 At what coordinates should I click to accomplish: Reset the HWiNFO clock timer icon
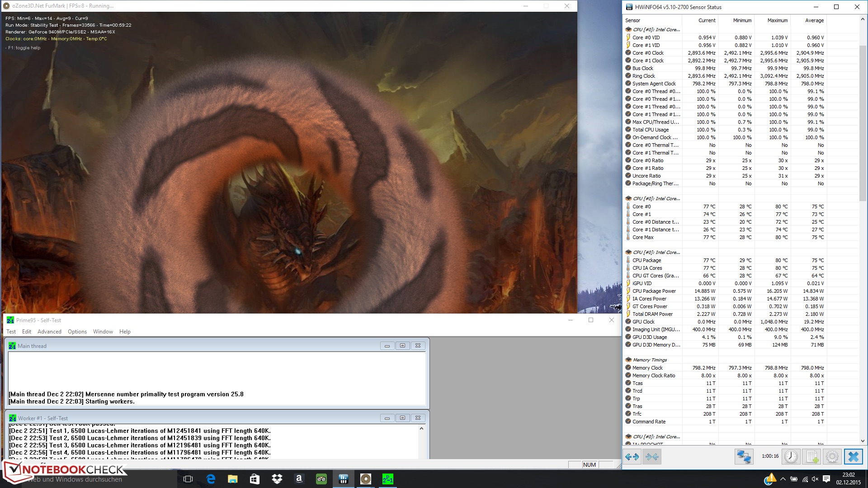(791, 457)
